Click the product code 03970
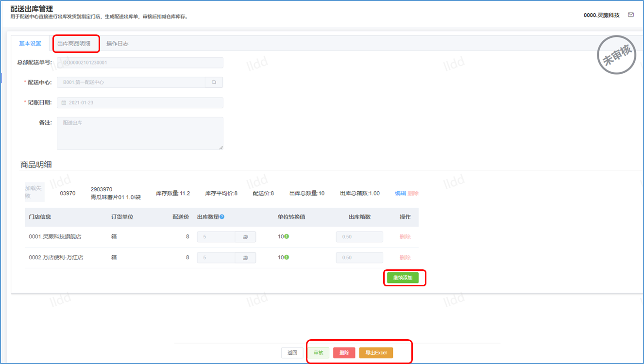The width and height of the screenshot is (644, 364). pos(68,193)
